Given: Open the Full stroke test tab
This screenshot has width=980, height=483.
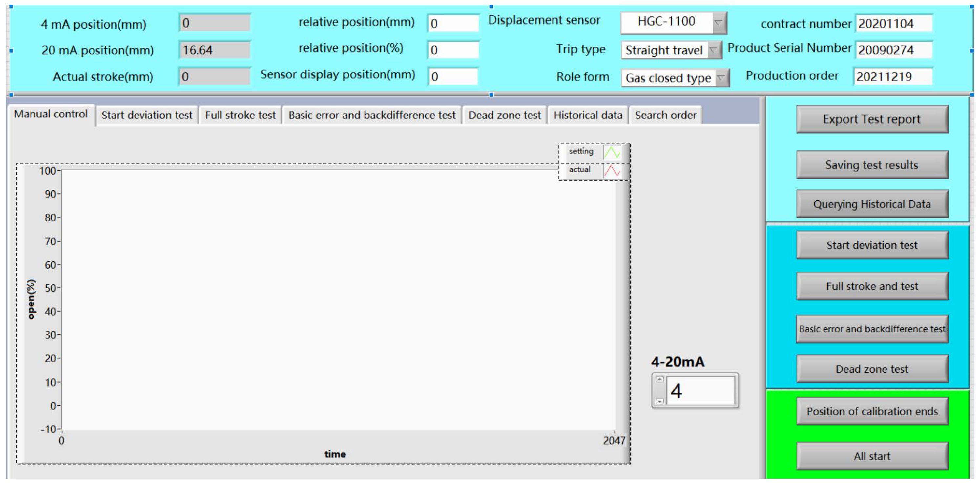Looking at the screenshot, I should pyautogui.click(x=240, y=115).
